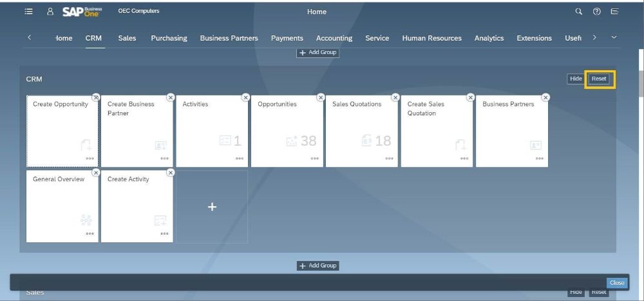The width and height of the screenshot is (644, 301).
Task: Open more options on General Overview tile
Action: pos(90,233)
